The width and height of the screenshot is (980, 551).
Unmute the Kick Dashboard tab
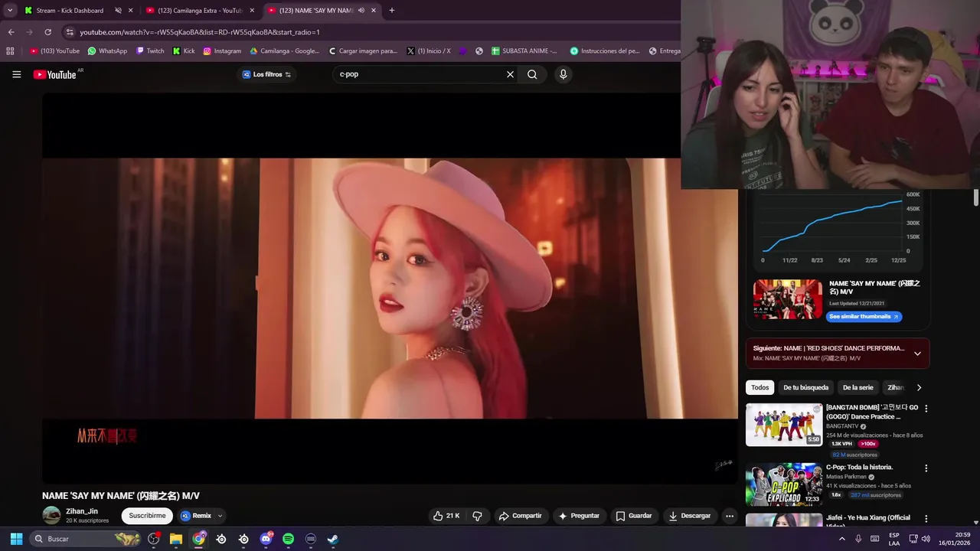click(x=118, y=11)
